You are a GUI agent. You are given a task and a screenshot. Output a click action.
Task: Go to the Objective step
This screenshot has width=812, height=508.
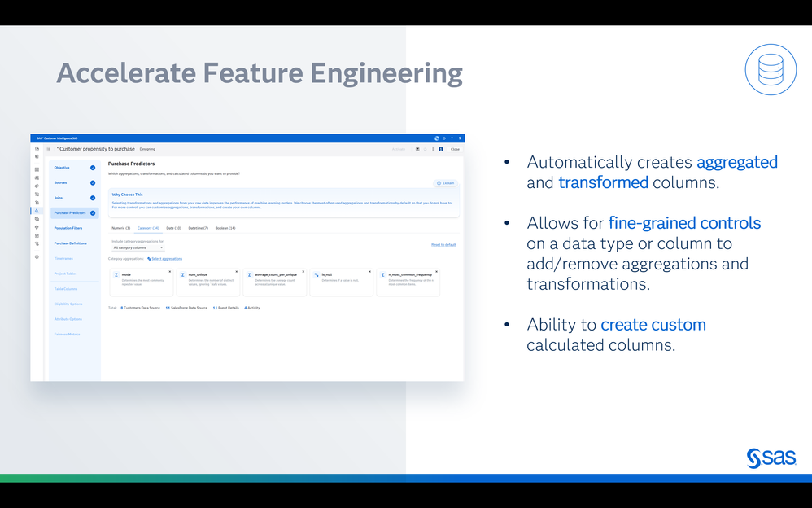point(62,168)
